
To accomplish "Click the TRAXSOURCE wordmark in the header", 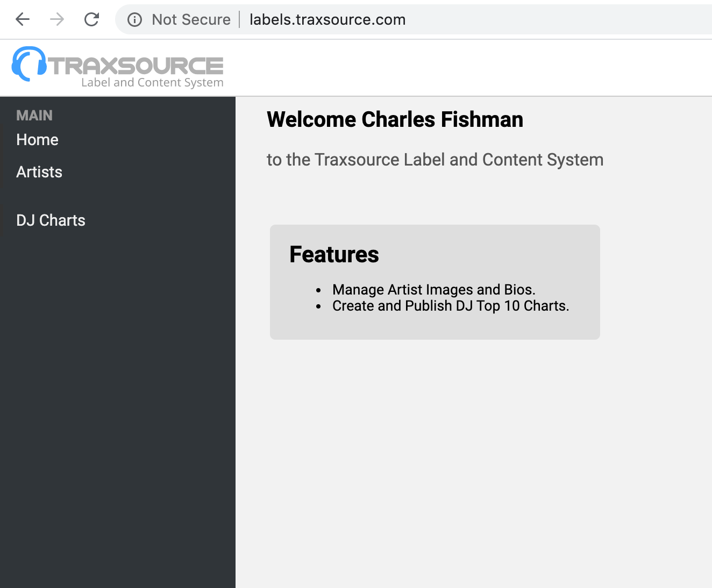I will click(136, 66).
